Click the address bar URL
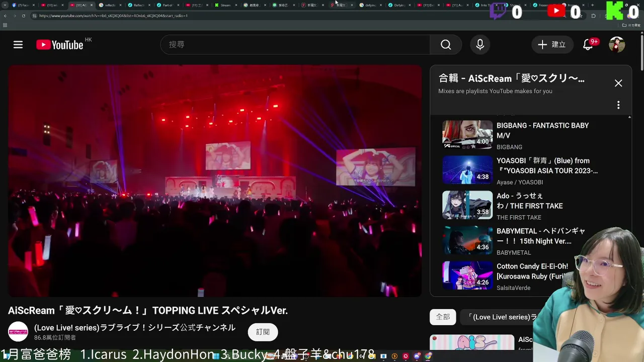Image resolution: width=644 pixels, height=362 pixels. (113, 16)
